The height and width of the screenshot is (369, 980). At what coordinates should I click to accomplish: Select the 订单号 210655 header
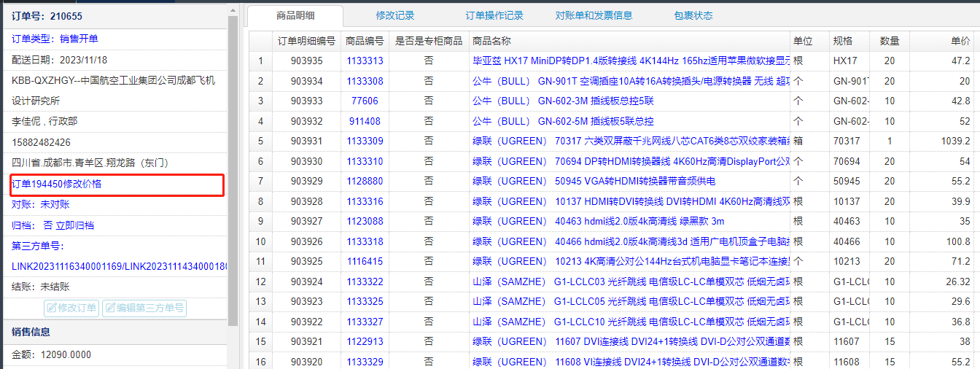pyautogui.click(x=47, y=15)
